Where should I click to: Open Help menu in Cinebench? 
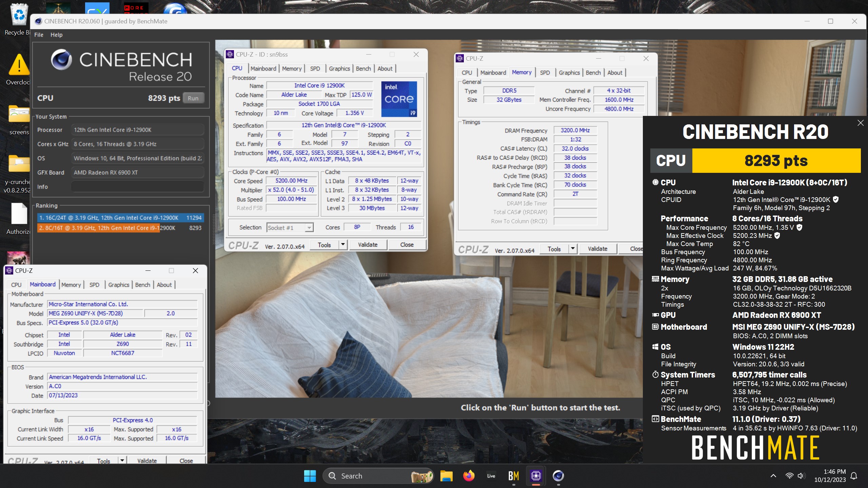tap(56, 35)
